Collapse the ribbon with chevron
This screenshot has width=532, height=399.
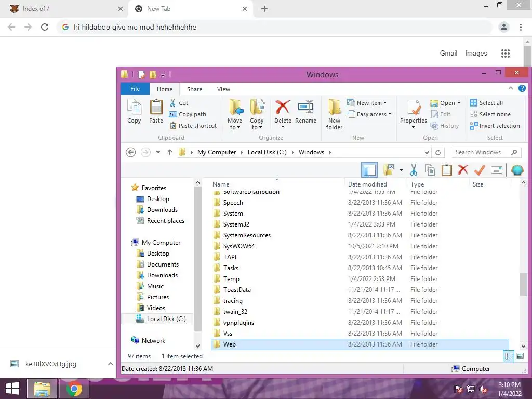coord(511,88)
